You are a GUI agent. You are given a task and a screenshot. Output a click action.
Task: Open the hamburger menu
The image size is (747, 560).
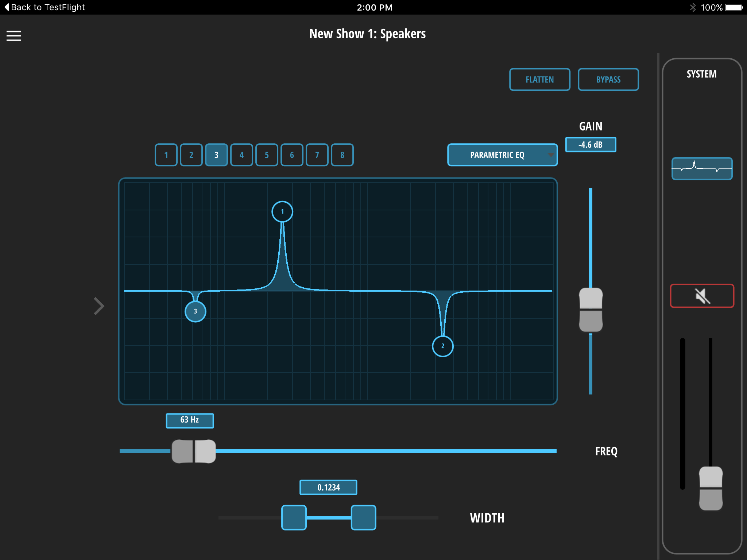click(14, 36)
